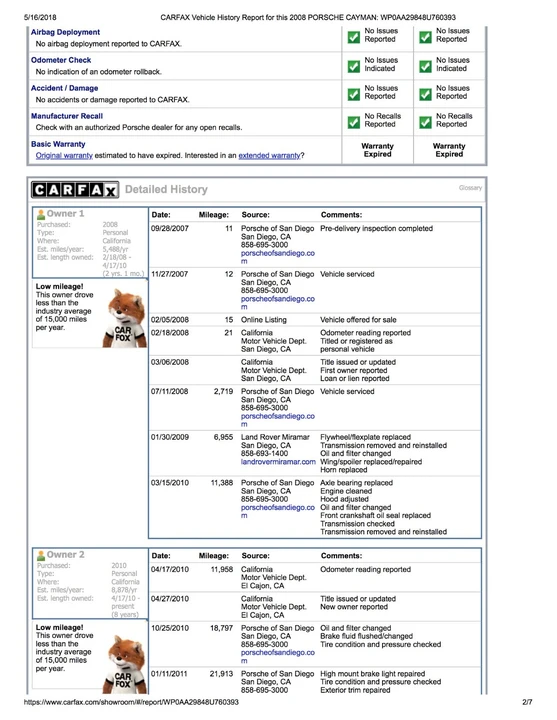Click the 11,388 mileage value
This screenshot has width=557, height=720.
[222, 483]
